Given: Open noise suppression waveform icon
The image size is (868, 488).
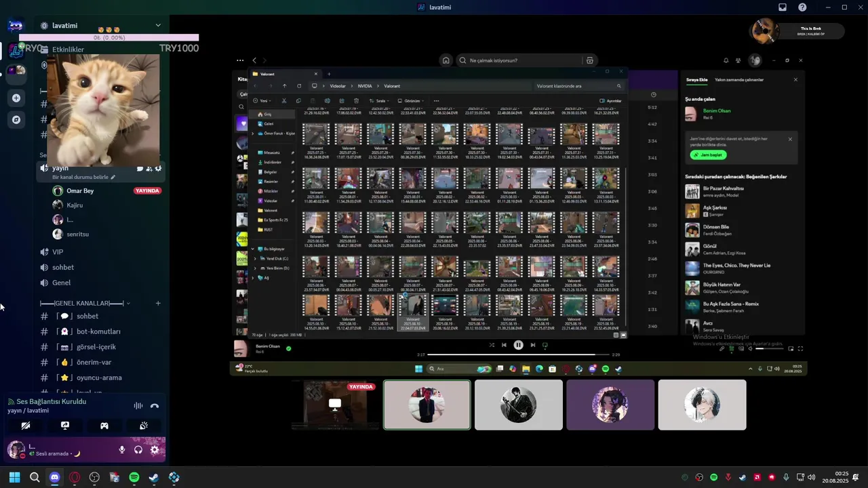Looking at the screenshot, I should coord(138,405).
